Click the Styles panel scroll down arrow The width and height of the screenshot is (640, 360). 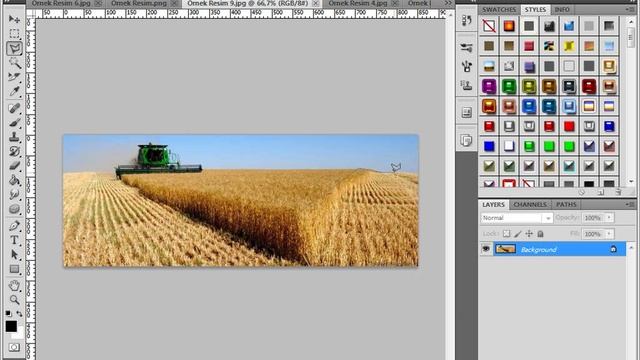pos(631,181)
